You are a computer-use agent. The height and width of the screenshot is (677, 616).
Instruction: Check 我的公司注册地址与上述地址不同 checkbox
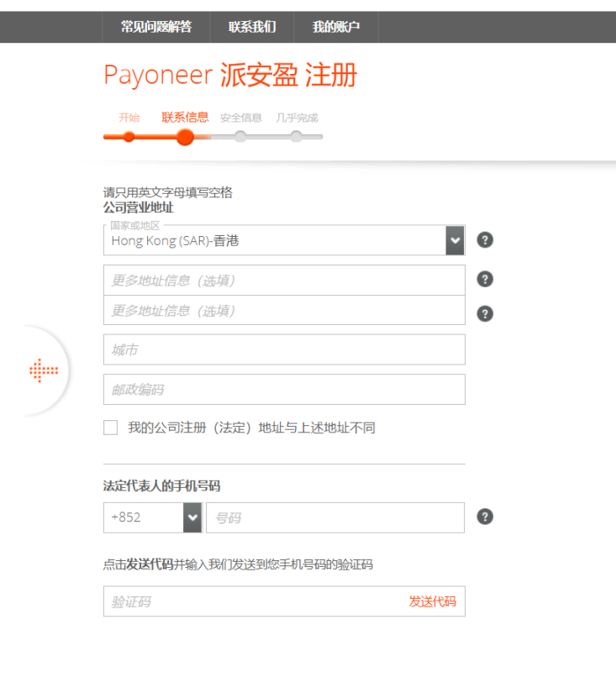[x=111, y=428]
